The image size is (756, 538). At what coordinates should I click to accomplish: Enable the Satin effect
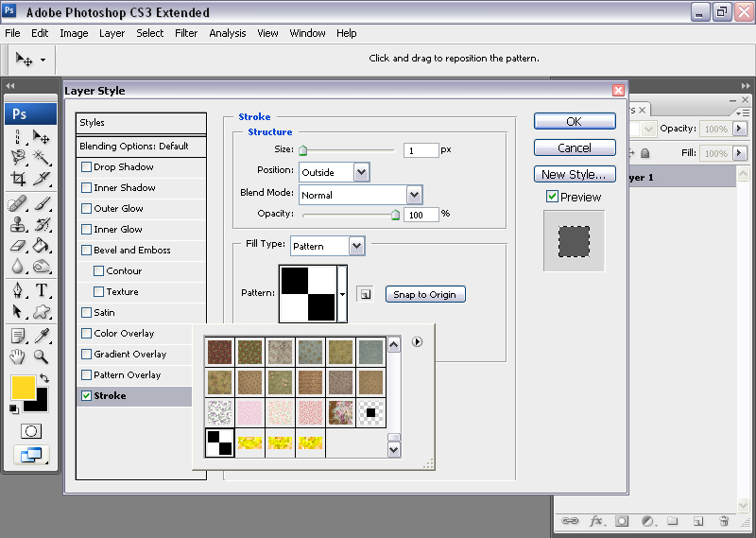pyautogui.click(x=86, y=313)
